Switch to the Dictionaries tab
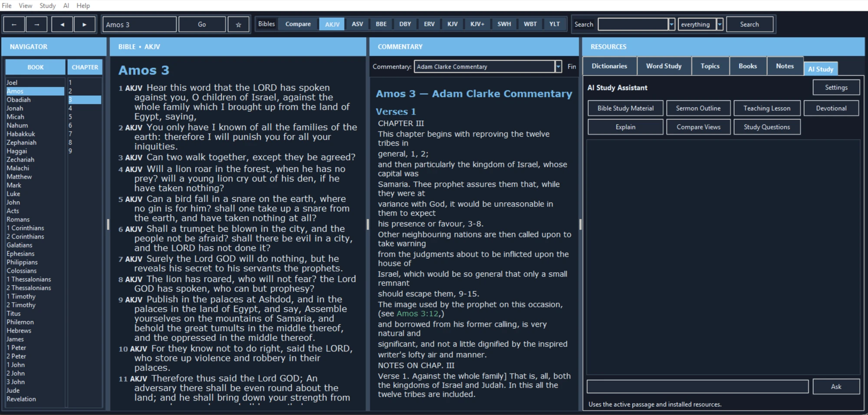The width and height of the screenshot is (868, 415). pyautogui.click(x=609, y=66)
